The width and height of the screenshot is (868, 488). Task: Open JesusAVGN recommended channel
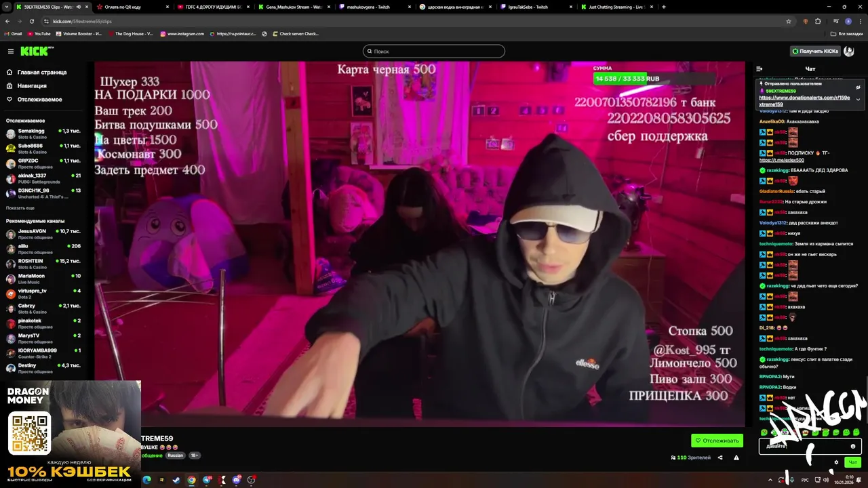43,234
